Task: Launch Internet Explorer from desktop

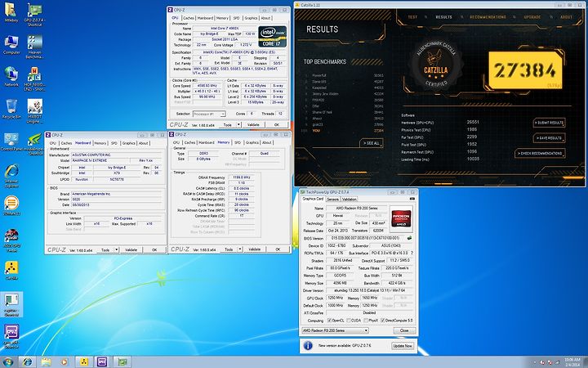Action: (11, 176)
